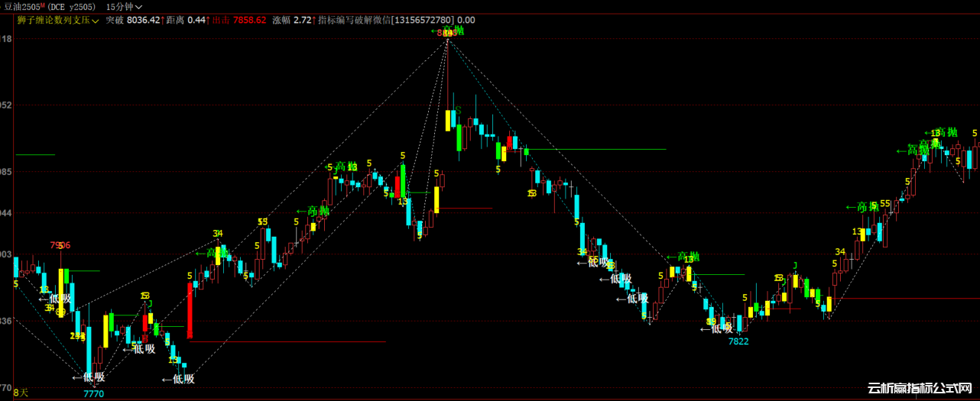Click the red 出击 7858.62 value

pos(239,20)
